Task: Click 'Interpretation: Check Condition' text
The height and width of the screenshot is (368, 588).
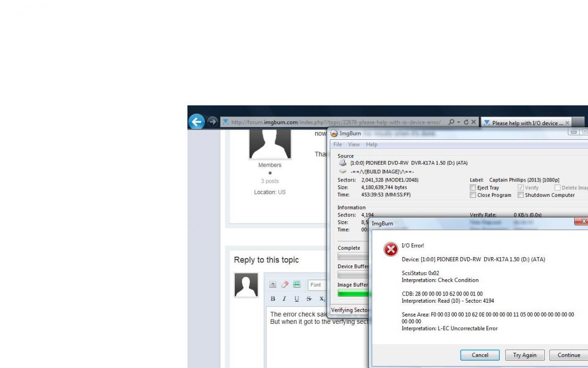Action: tap(440, 280)
